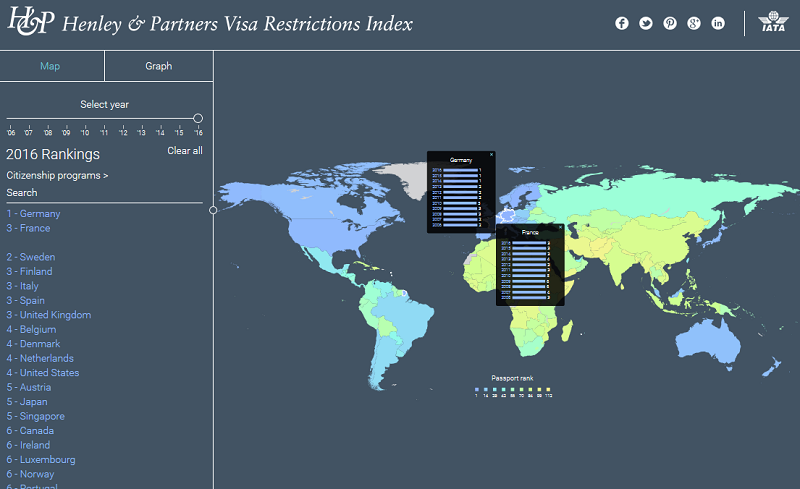Click the IATA logo
800x489 pixels.
(x=772, y=23)
